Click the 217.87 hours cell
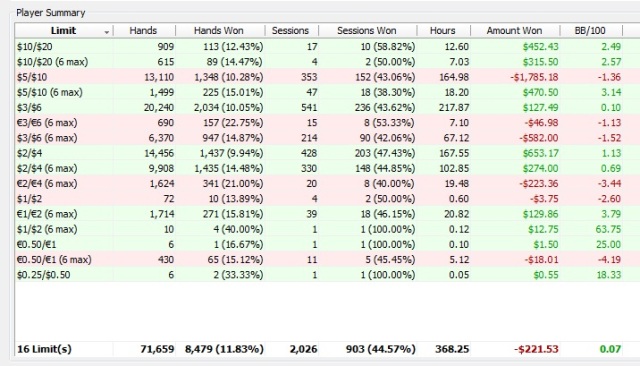 [454, 108]
